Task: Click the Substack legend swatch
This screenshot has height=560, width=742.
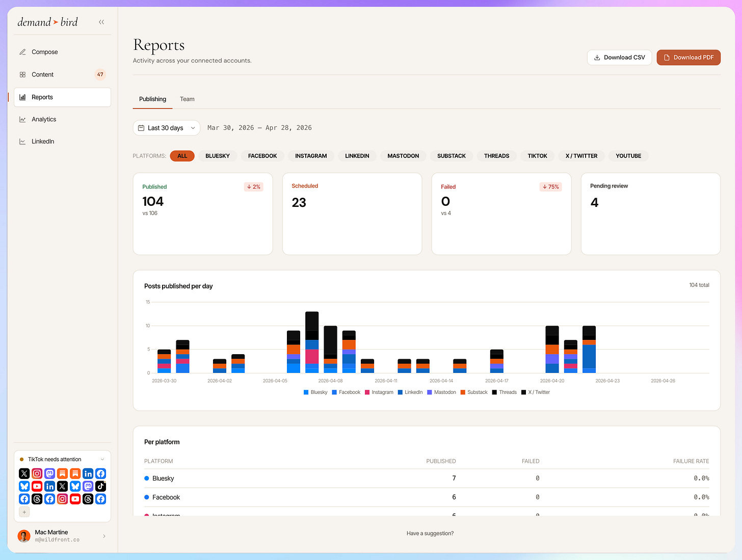Action: 463,392
